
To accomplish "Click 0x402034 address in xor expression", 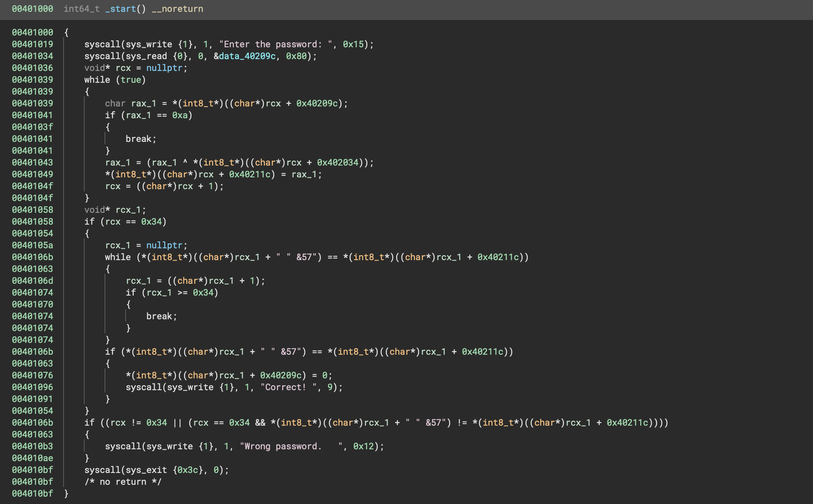I will point(338,163).
